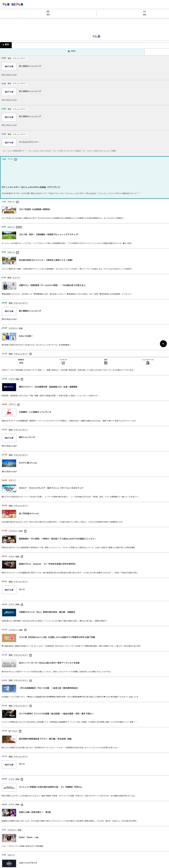The image size is (169, 868).
Task: Open 4:00 美と健康のショッピング program
Action: click(x=30, y=66)
